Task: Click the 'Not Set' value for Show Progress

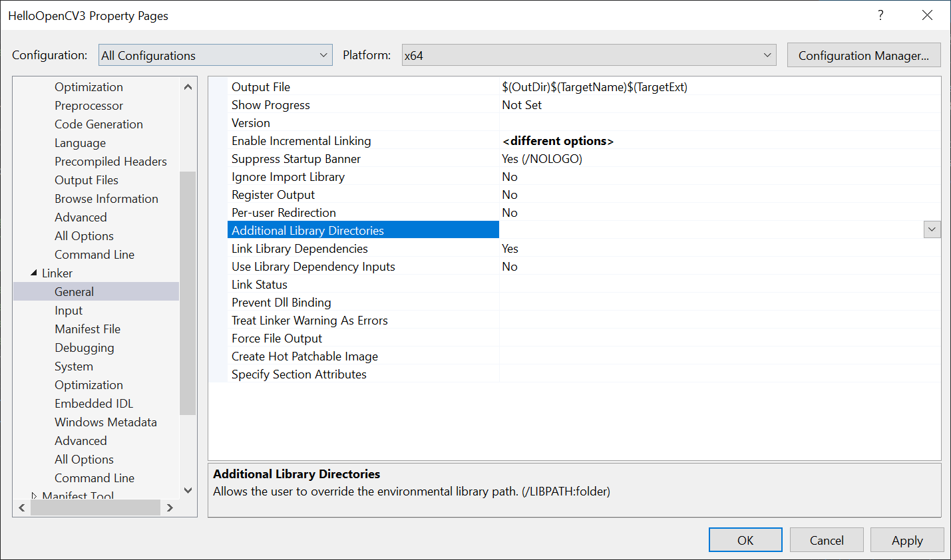Action: tap(522, 105)
